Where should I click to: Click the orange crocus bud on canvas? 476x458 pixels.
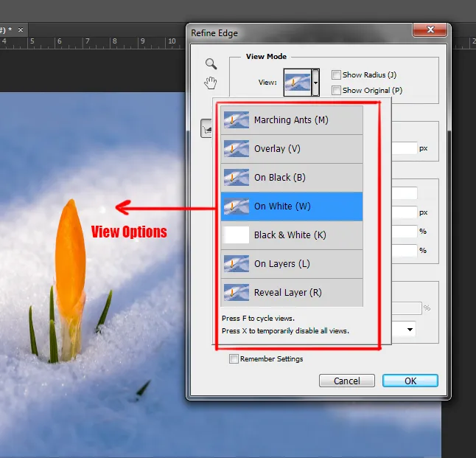point(71,258)
